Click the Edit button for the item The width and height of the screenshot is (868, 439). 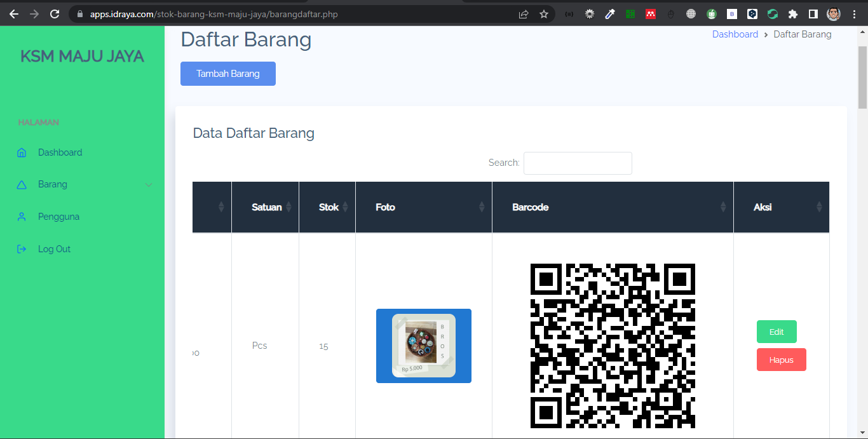click(776, 331)
